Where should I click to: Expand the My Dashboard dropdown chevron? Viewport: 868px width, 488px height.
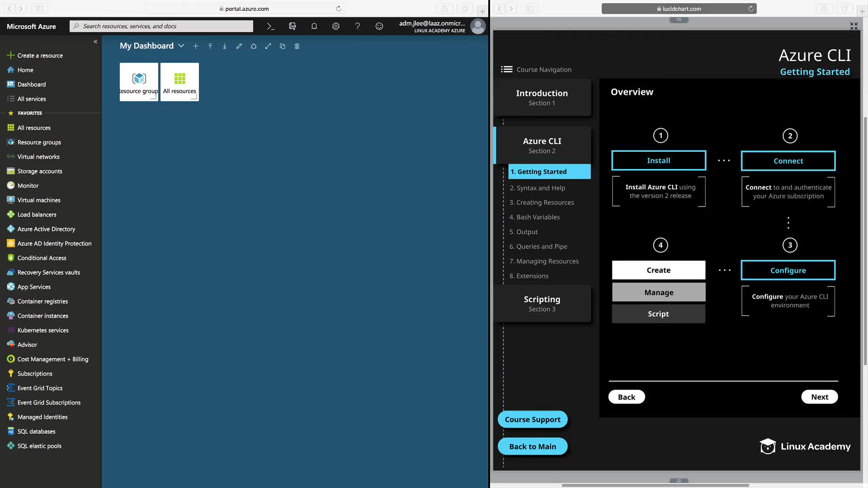coord(181,46)
